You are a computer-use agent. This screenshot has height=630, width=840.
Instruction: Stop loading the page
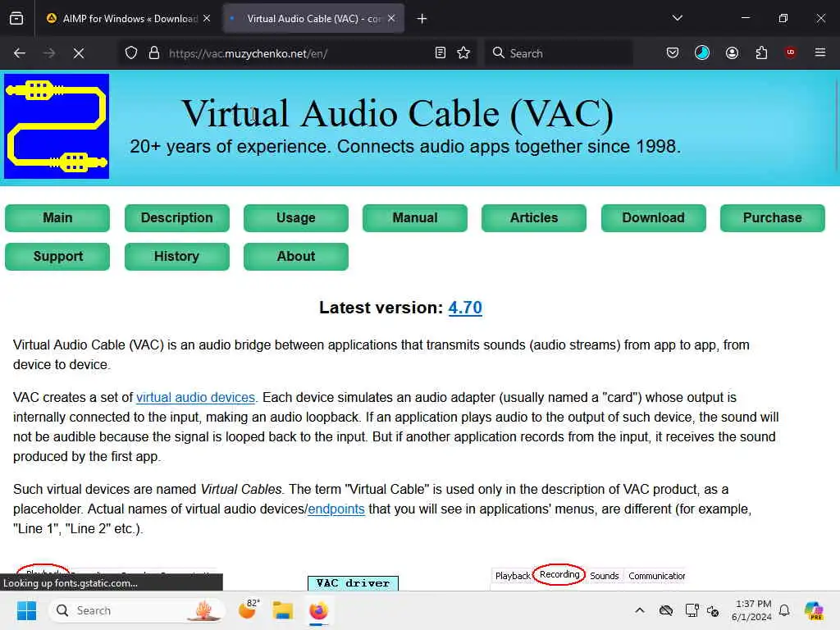(x=79, y=53)
